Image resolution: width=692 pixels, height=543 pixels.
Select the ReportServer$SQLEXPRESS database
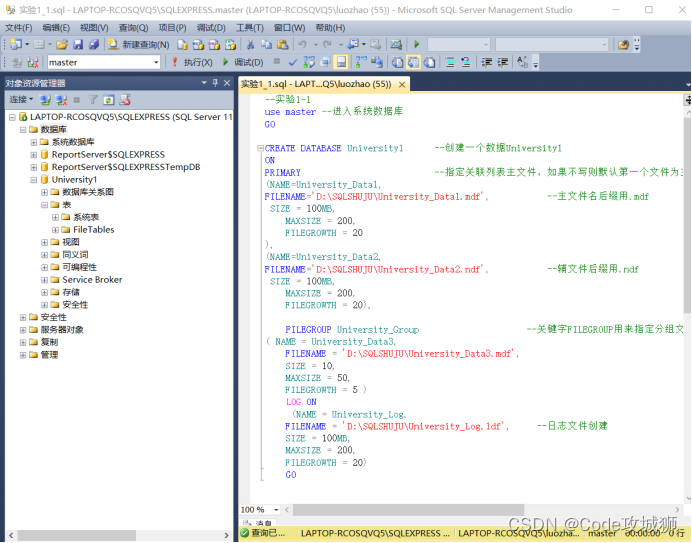pyautogui.click(x=108, y=155)
